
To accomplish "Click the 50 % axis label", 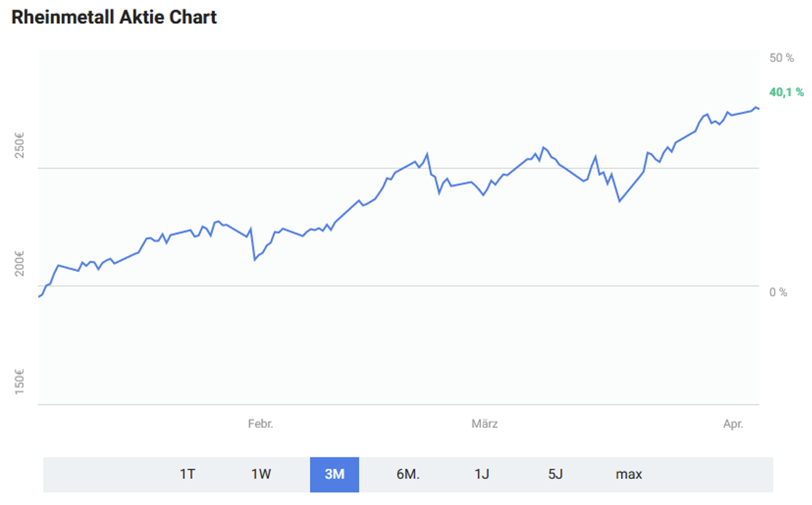I will click(781, 58).
